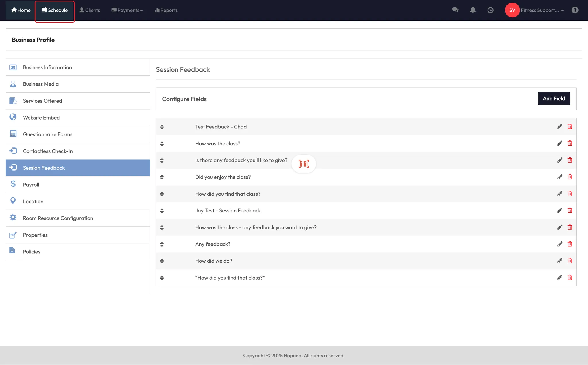Click the clock history icon

(490, 10)
